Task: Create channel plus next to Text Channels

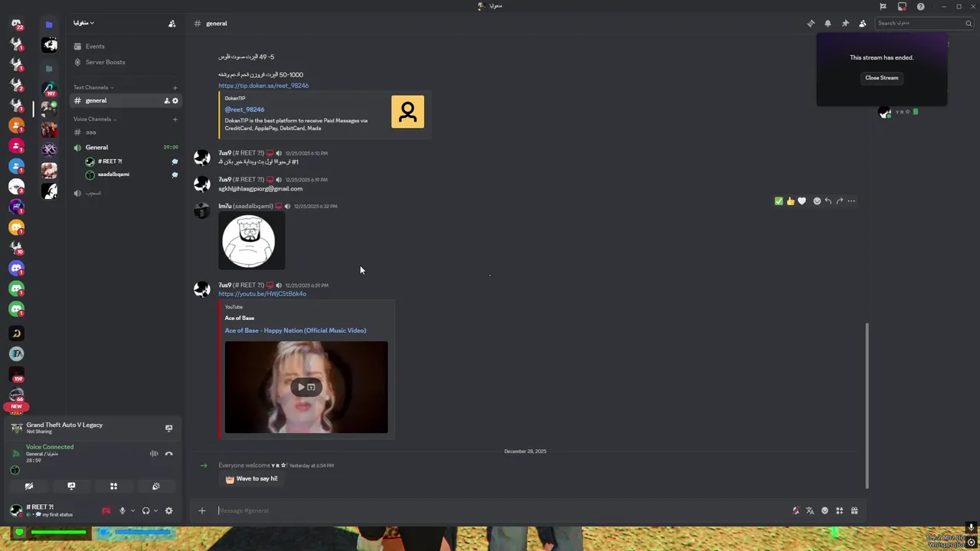Action: tap(175, 87)
